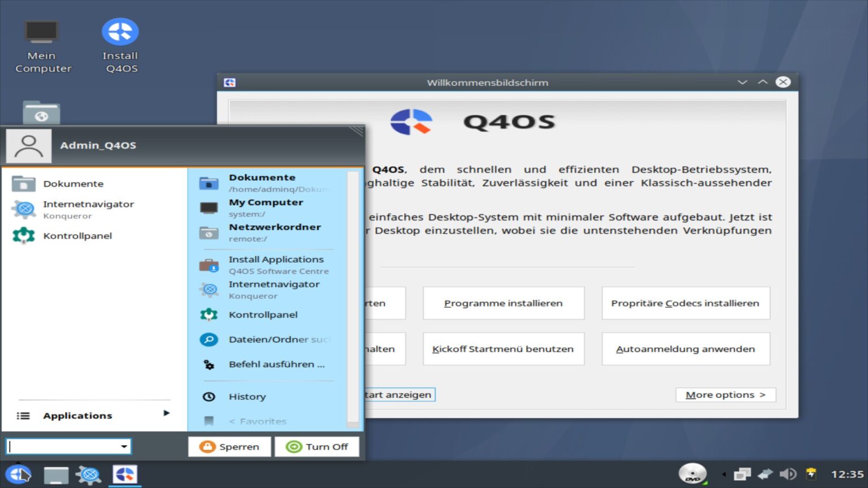Click the Admin_Q4OS user avatar

click(x=29, y=146)
